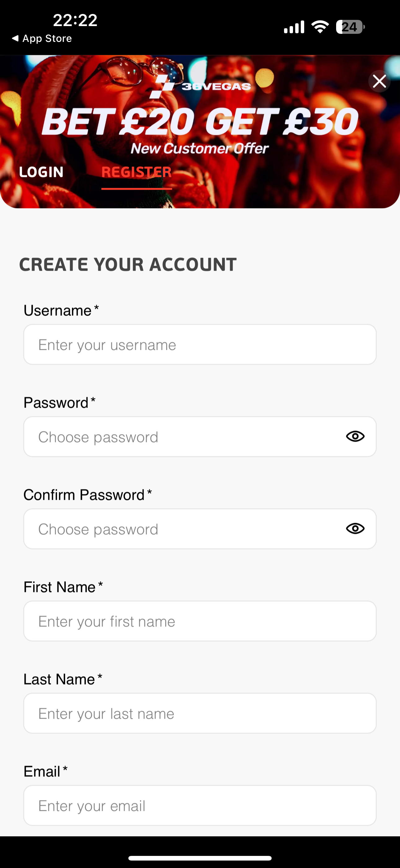
Task: Tap the BET £20 GET £30 offer banner
Action: pyautogui.click(x=200, y=122)
